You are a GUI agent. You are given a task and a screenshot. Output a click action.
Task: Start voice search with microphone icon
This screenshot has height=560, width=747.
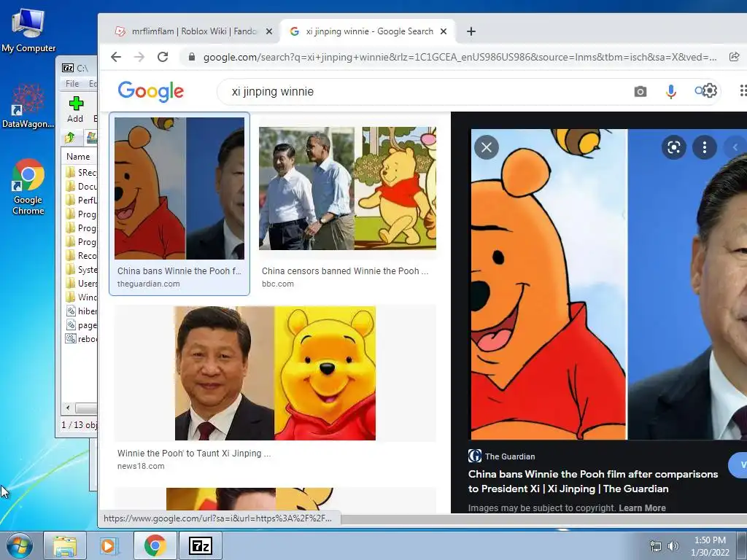671,91
